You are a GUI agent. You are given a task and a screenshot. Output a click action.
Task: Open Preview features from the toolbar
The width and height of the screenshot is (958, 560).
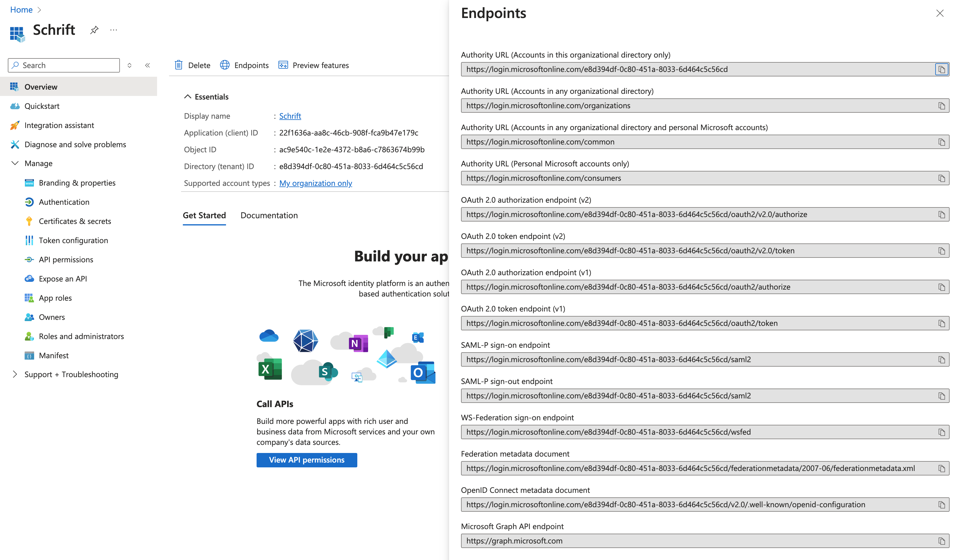coord(314,65)
